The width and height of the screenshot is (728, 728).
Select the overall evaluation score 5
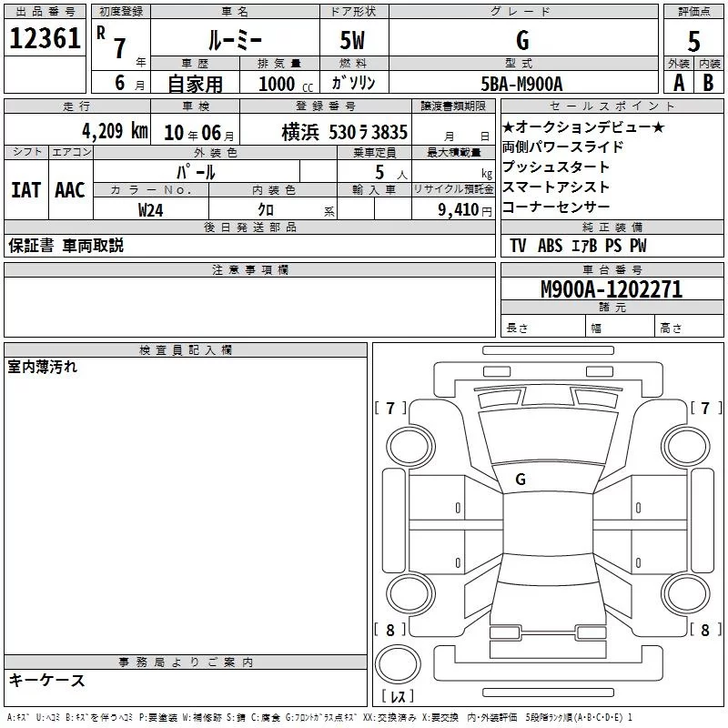693,40
